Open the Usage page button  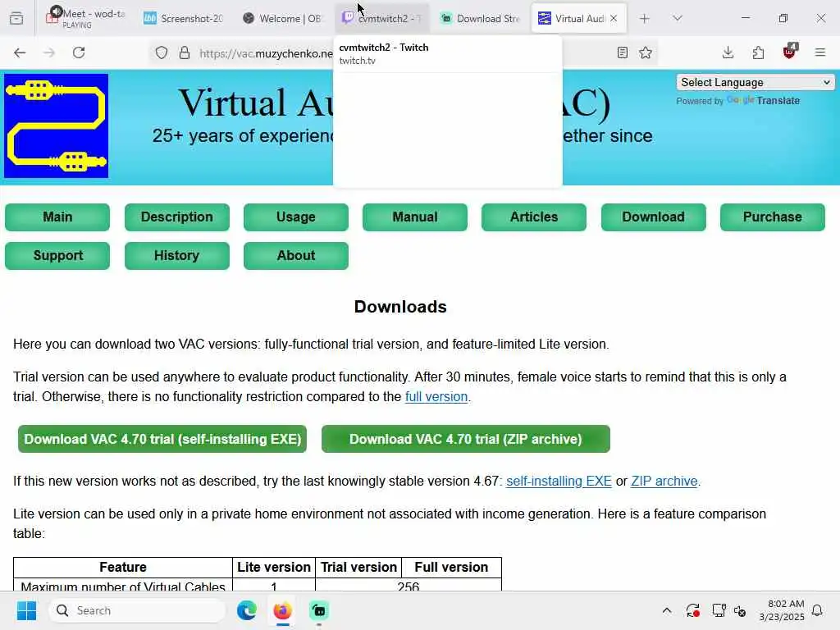(295, 217)
